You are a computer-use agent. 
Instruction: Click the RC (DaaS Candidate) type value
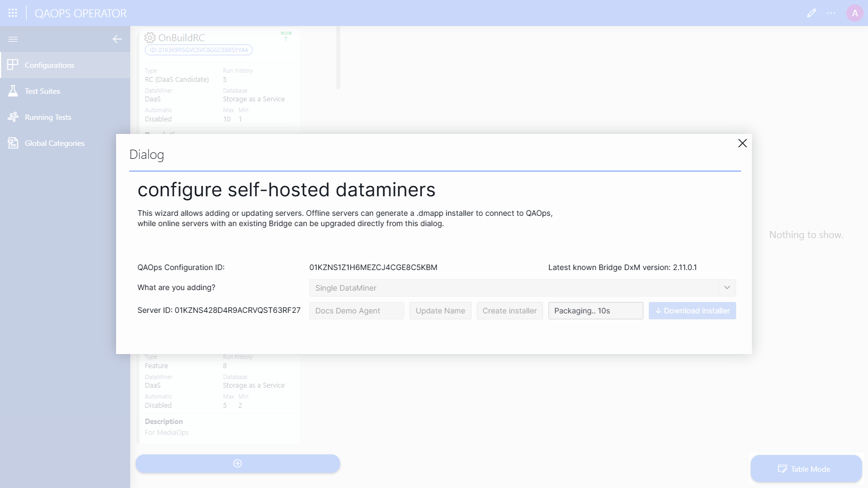coord(177,80)
